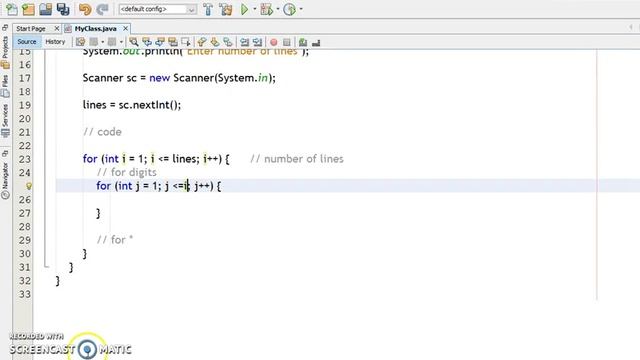Click Previous Bookmark icon
This screenshot has height=360, width=640.
(x=202, y=42)
